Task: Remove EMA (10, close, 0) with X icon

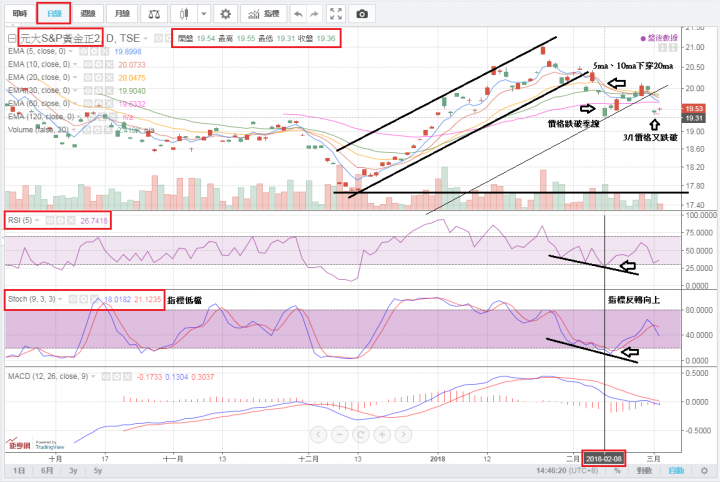Action: (x=109, y=65)
